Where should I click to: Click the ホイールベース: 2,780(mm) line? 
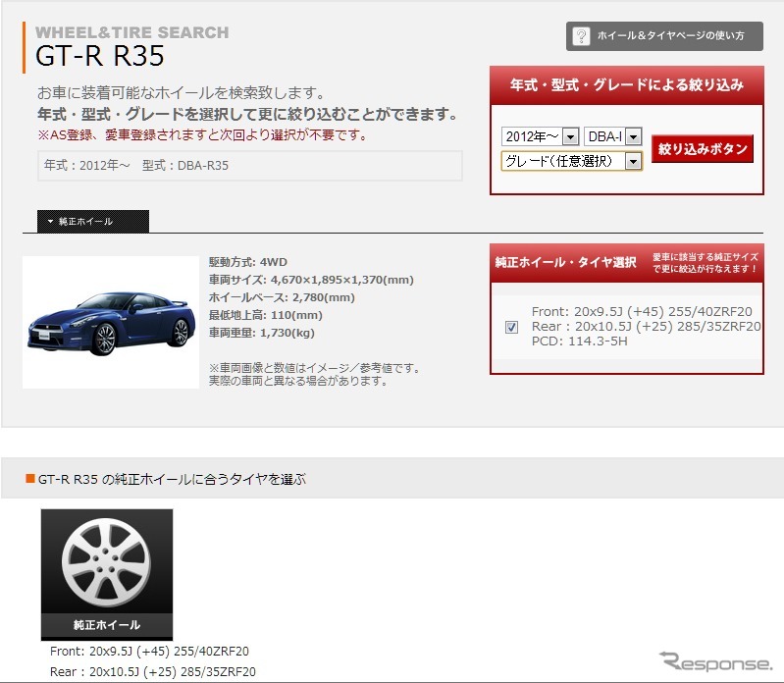coord(282,297)
